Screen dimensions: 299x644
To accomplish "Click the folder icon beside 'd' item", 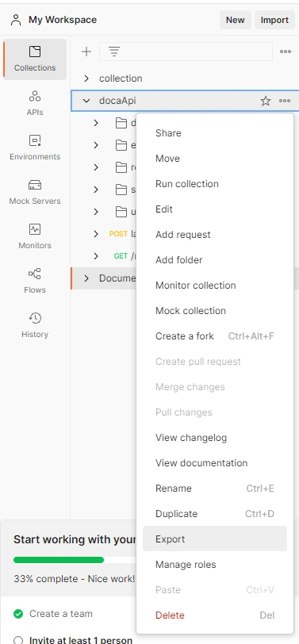I will coord(121,123).
